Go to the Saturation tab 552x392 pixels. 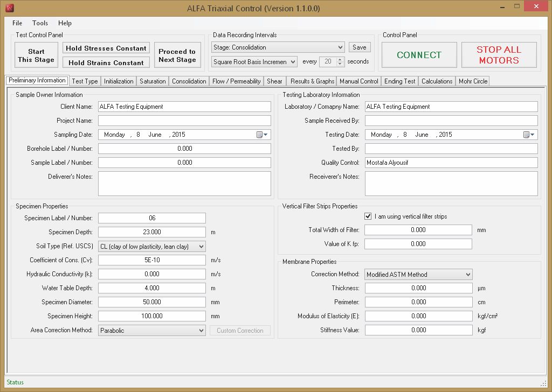153,81
